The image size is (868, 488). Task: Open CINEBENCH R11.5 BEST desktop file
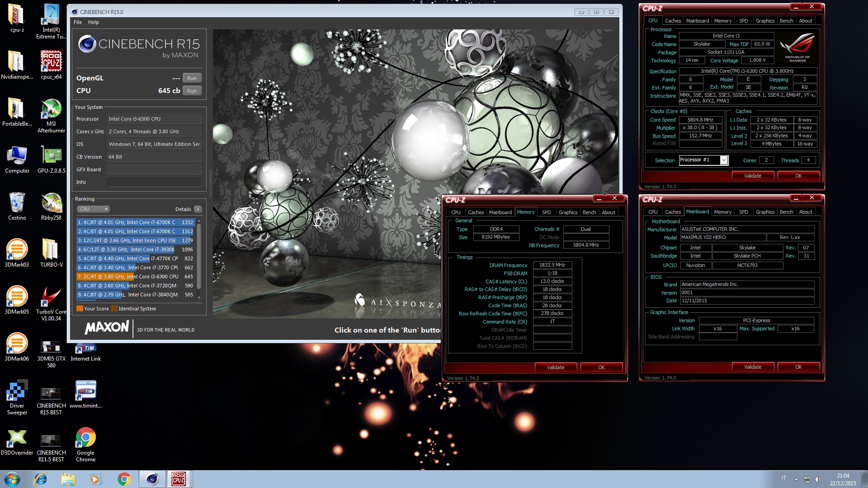(x=51, y=447)
